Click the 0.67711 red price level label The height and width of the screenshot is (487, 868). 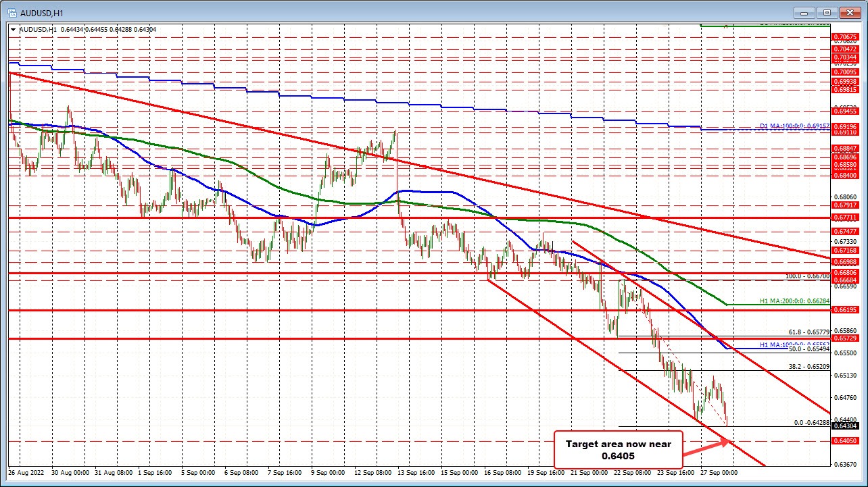point(845,217)
